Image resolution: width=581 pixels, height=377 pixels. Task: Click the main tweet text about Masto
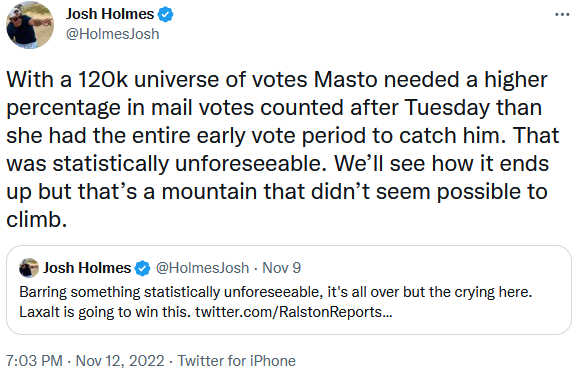click(282, 149)
